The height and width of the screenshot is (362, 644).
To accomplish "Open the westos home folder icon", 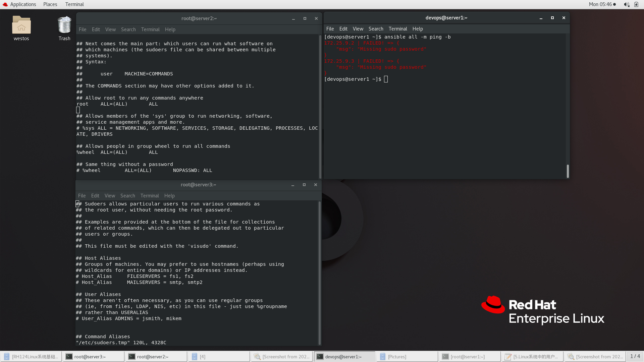I will (21, 25).
